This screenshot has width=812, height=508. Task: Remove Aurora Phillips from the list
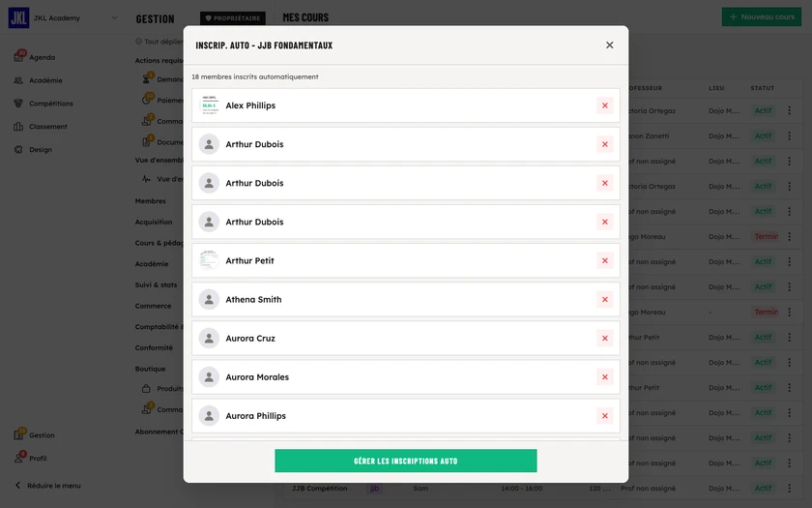click(x=604, y=416)
